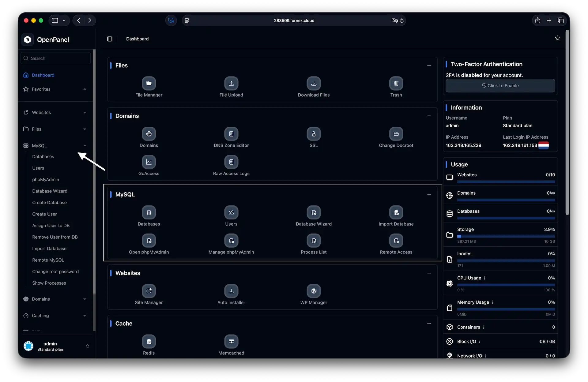This screenshot has width=588, height=382.
Task: Launch the Database Wizard icon
Action: point(314,212)
